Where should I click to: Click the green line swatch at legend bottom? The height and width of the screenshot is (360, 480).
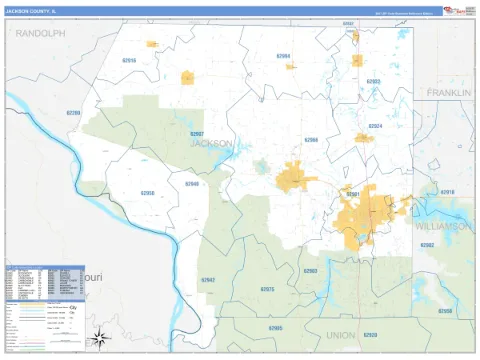[32, 350]
